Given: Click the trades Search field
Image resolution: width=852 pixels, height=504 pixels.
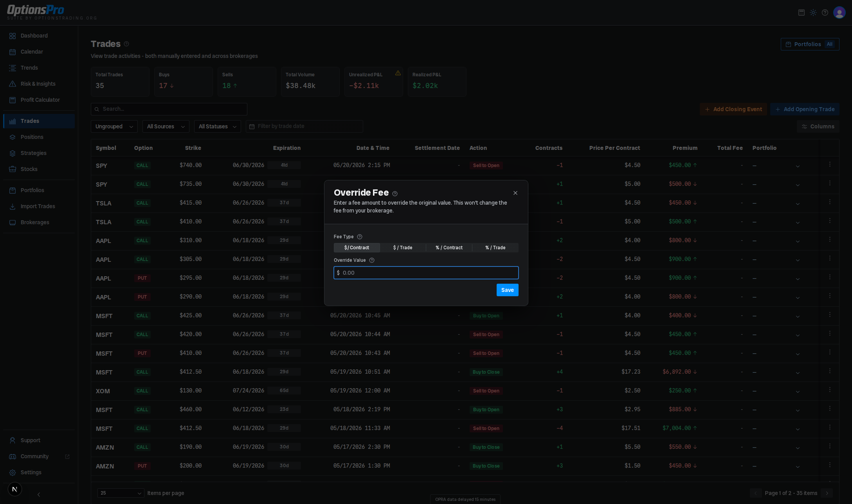Looking at the screenshot, I should [169, 109].
